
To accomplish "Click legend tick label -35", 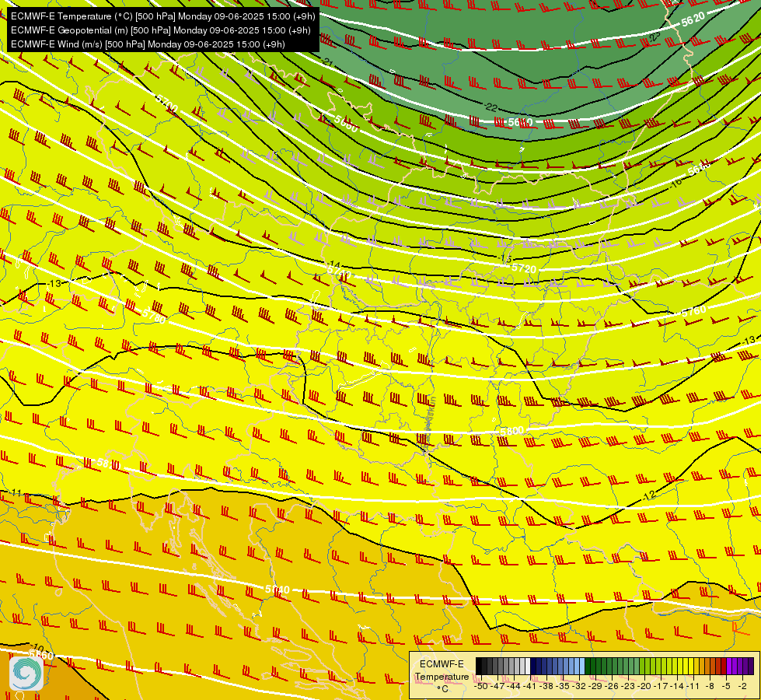I will pos(563,686).
